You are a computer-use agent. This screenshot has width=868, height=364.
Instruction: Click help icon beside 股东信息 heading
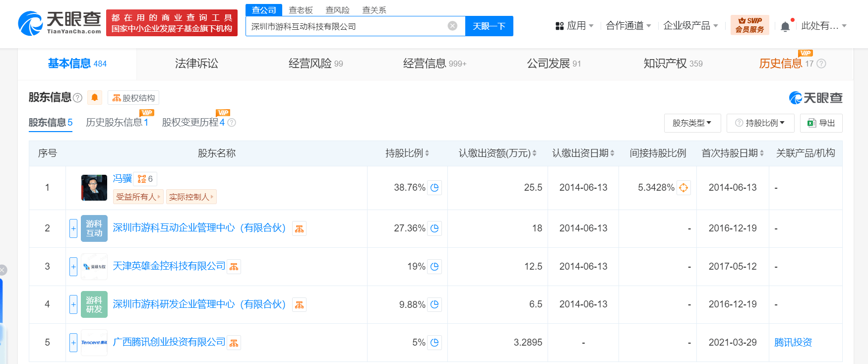[77, 98]
